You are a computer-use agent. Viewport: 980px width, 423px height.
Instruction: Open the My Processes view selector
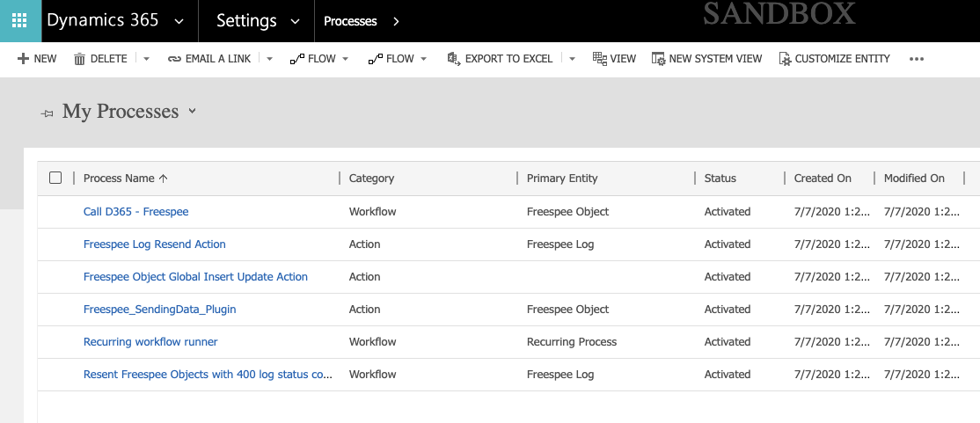click(193, 111)
